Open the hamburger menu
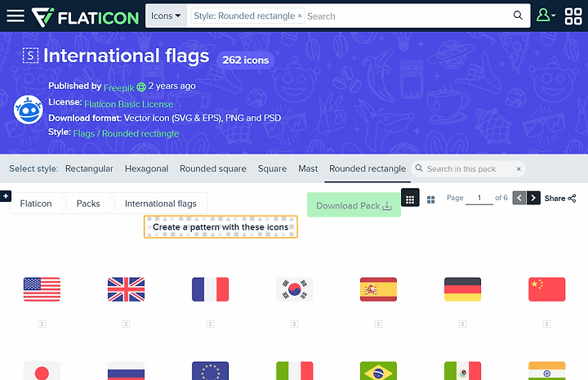 [16, 16]
